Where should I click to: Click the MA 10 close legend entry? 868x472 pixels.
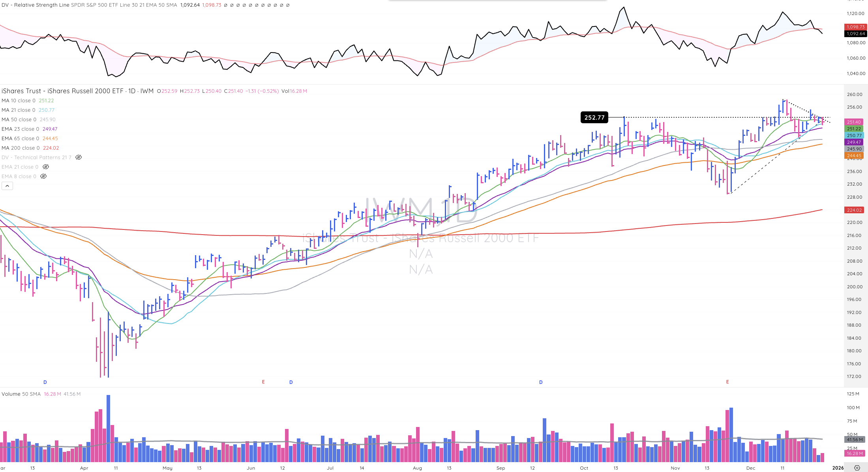click(19, 101)
